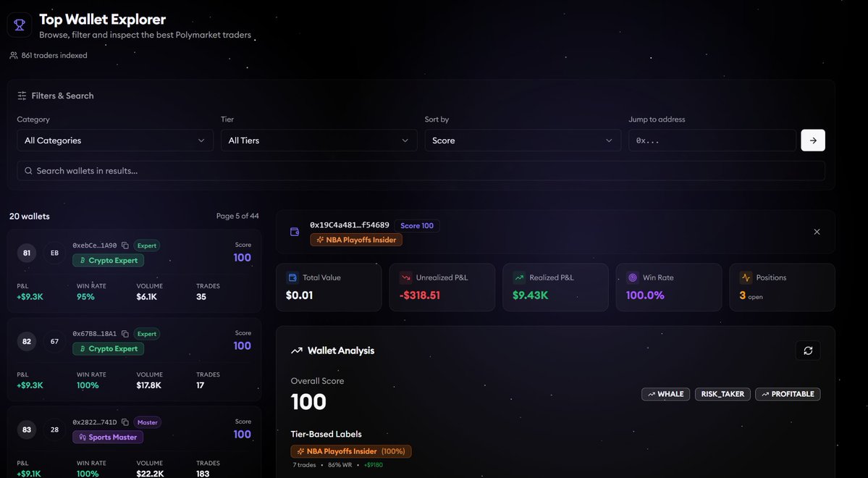Click the 95% win rate value
Viewport: 868px width, 478px height.
pyautogui.click(x=86, y=296)
